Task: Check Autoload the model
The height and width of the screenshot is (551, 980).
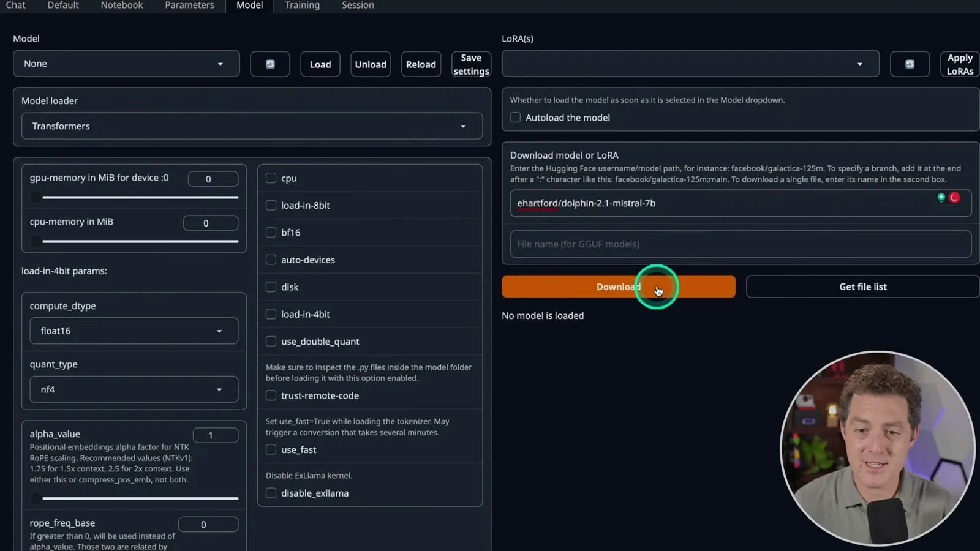Action: tap(516, 118)
